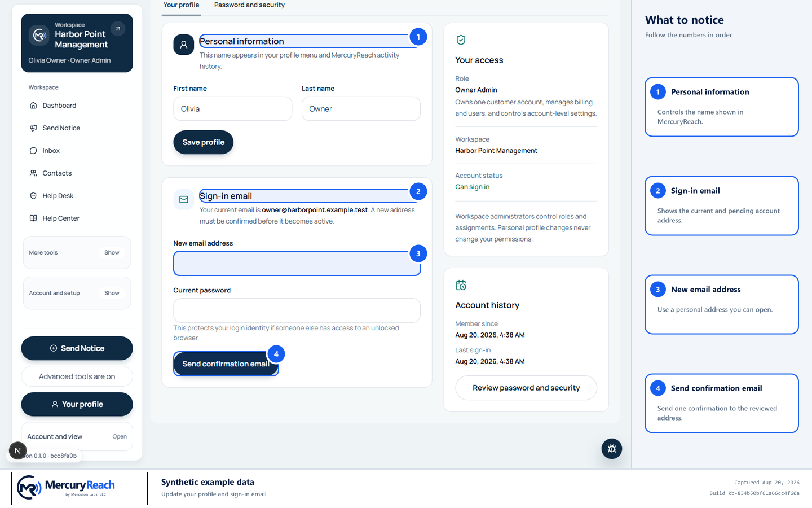Open the bug report floating button
This screenshot has width=812, height=508.
[x=612, y=449]
